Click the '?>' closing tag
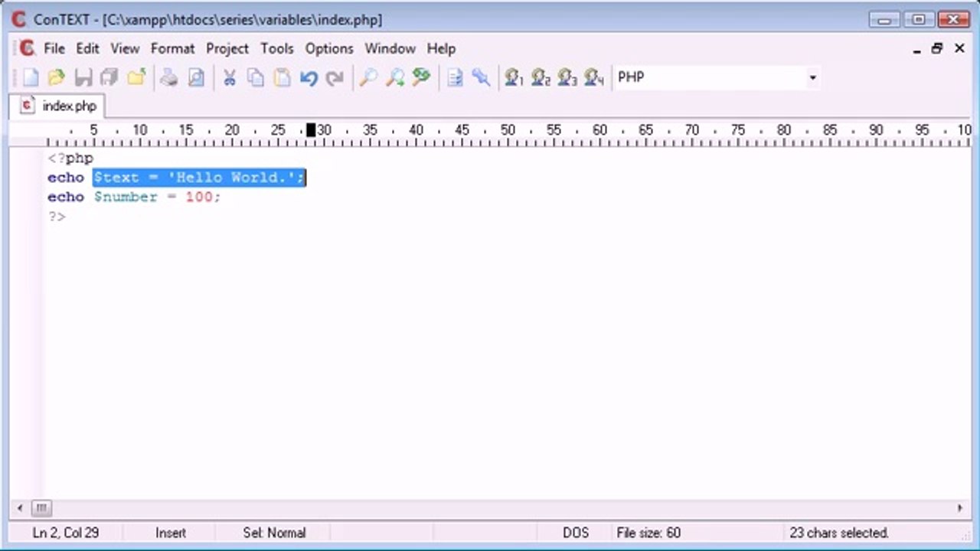This screenshot has width=980, height=551. [57, 217]
